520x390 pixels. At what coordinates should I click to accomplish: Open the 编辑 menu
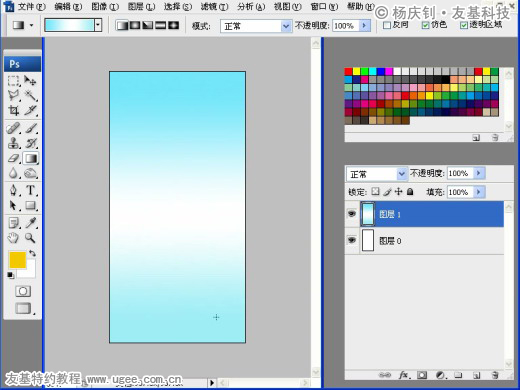coord(68,7)
